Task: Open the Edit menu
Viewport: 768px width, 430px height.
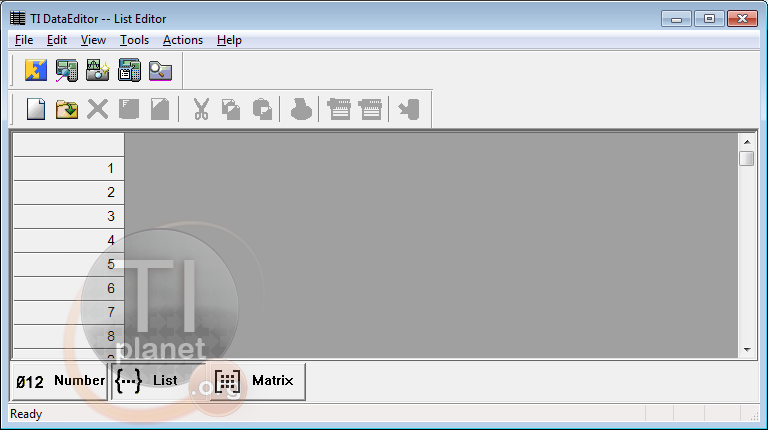Action: (57, 40)
